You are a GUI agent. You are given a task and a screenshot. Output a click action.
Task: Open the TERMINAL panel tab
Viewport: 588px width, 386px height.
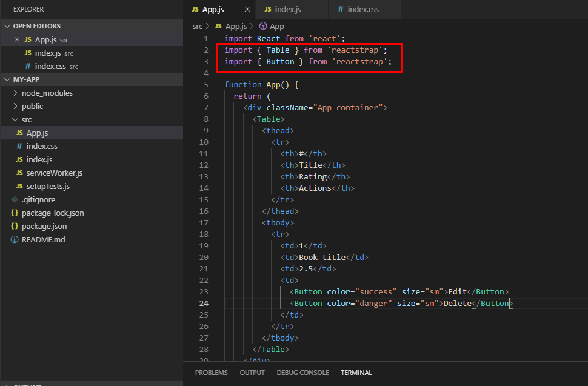(356, 373)
